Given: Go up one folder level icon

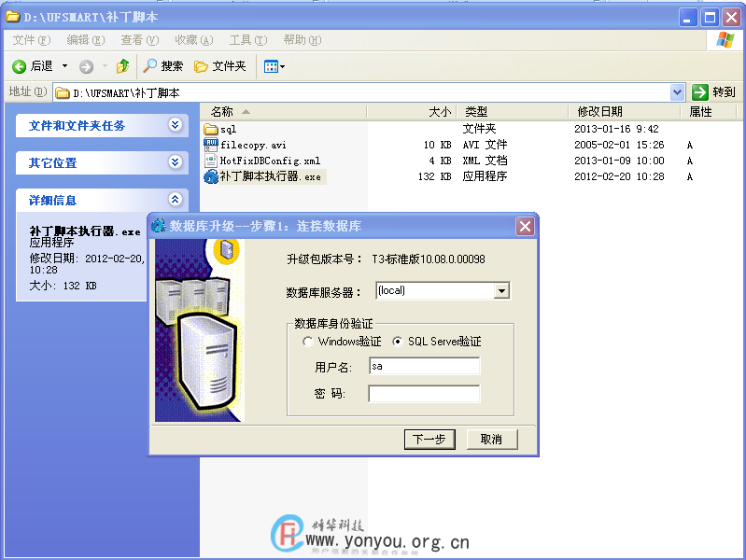Looking at the screenshot, I should tap(122, 66).
